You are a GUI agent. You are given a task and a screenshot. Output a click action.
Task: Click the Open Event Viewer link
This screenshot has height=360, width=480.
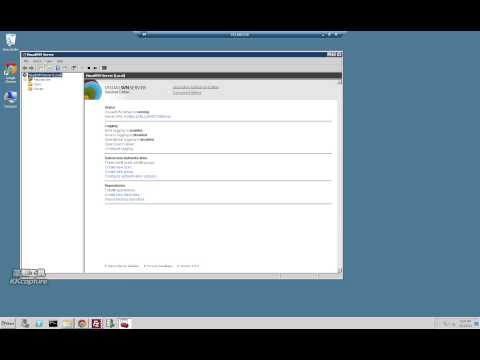(x=119, y=144)
